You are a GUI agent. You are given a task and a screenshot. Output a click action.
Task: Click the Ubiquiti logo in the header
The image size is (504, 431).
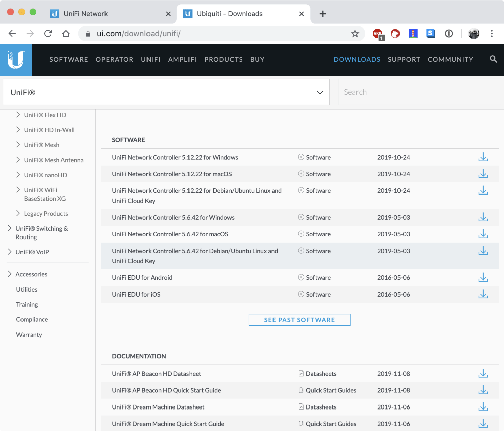[x=16, y=60]
